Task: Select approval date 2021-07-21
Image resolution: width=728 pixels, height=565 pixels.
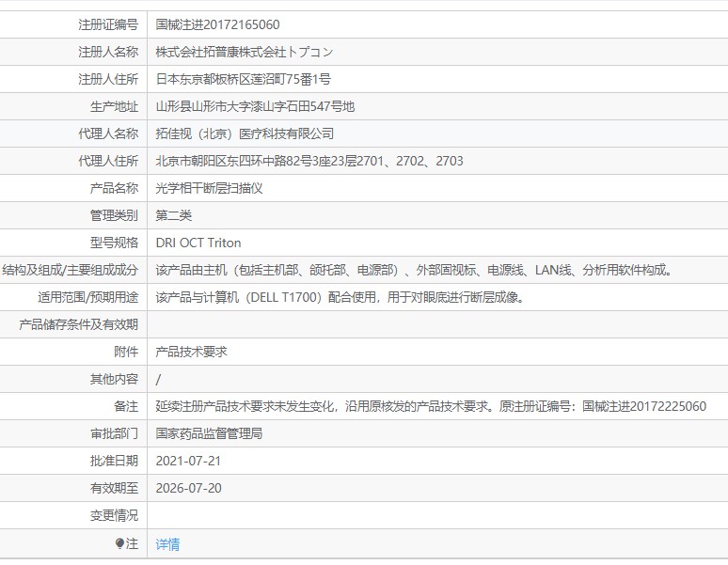Action: pos(188,461)
